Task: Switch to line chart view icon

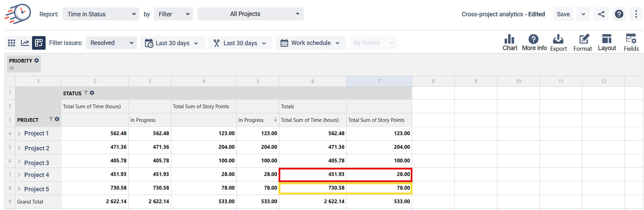Action: click(25, 43)
